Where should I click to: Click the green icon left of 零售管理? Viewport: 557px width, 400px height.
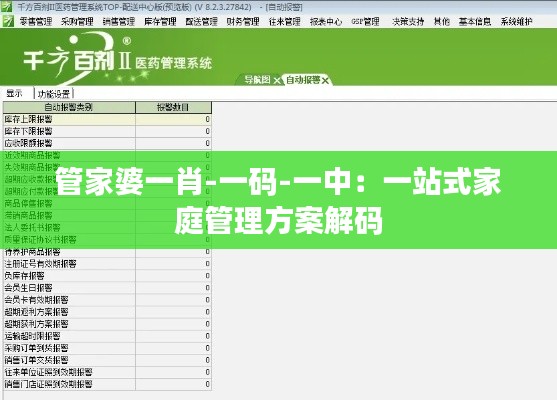point(8,21)
